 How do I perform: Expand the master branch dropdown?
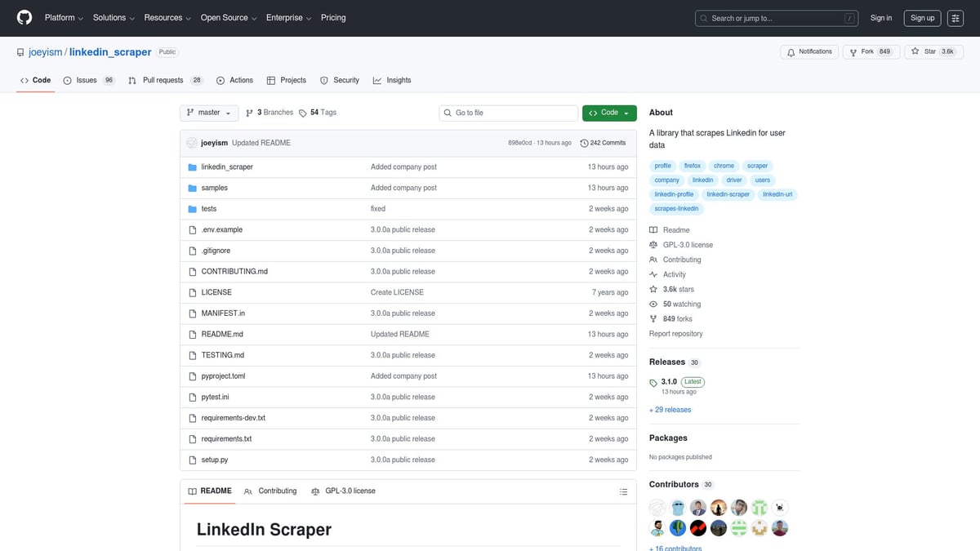tap(209, 113)
